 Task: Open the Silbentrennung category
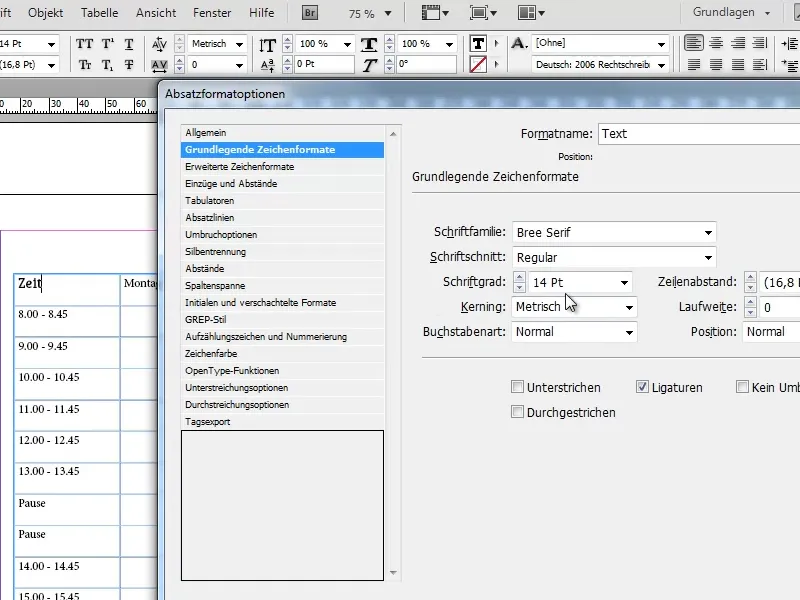tap(282, 252)
